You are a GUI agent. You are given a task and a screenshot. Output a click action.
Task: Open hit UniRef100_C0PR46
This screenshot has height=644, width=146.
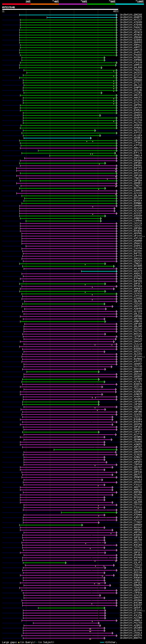[x=131, y=221]
